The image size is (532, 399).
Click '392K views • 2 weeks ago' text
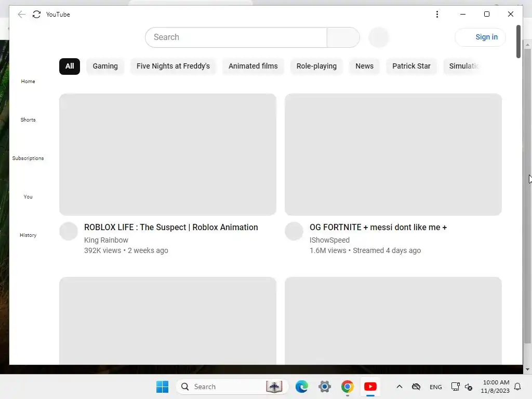click(x=126, y=250)
